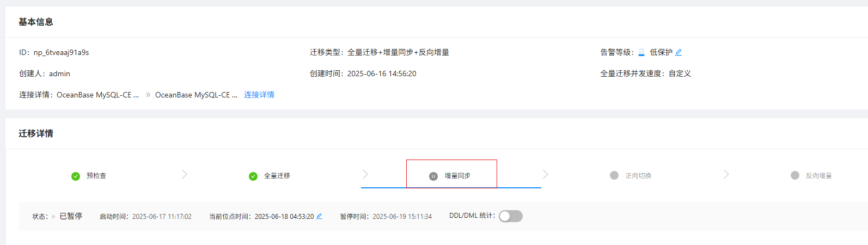Click the chevron after 全量迁移 step
Screen dimensions: 868x245
tap(365, 174)
